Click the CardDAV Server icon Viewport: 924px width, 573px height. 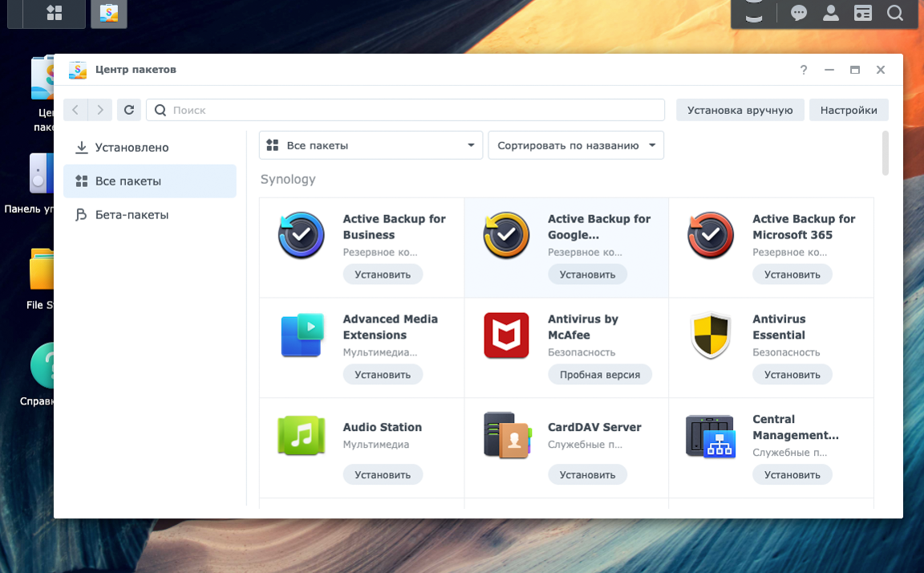tap(508, 436)
